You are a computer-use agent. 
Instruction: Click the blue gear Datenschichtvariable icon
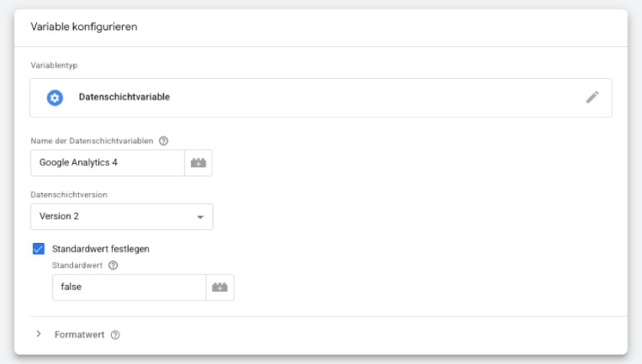tap(55, 98)
